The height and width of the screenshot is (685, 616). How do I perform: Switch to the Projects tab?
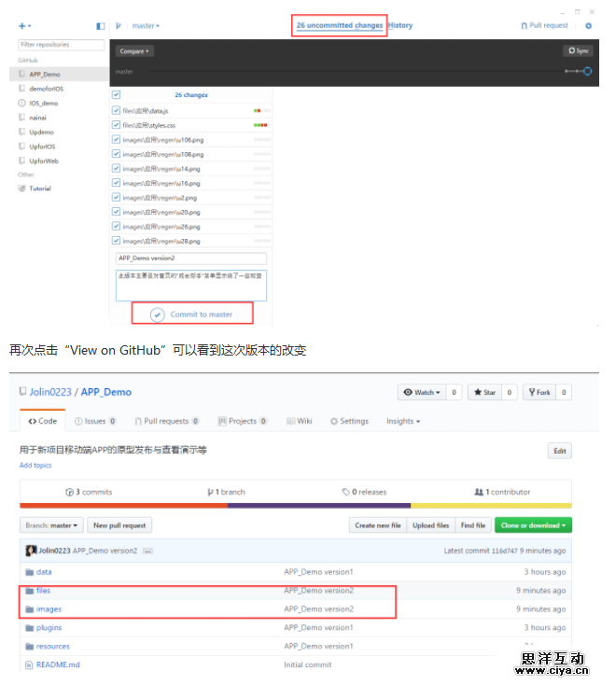tap(242, 421)
